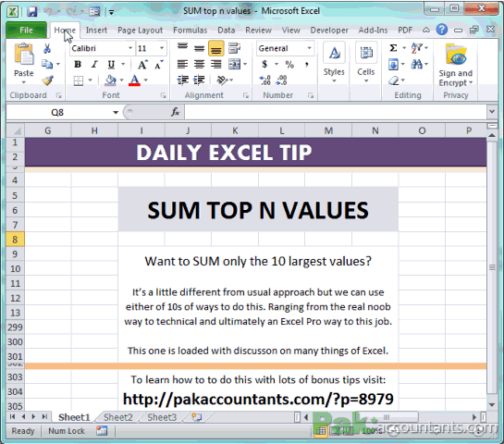Switch to the Formulas ribbon tab
Screen dimensions: 504x444
click(x=191, y=31)
